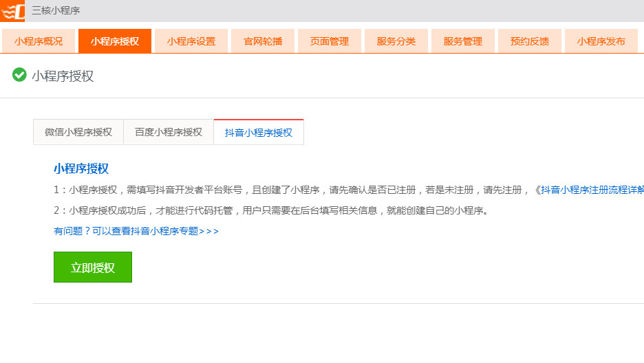Image resolution: width=644 pixels, height=363 pixels.
Task: Click the green checkmark icon beside 小程序授权
Action: (x=19, y=75)
